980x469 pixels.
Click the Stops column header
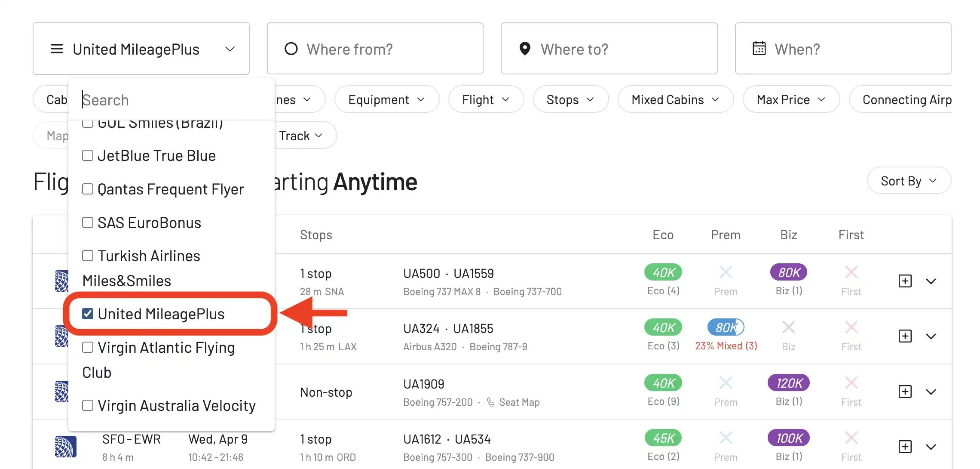[x=316, y=234]
